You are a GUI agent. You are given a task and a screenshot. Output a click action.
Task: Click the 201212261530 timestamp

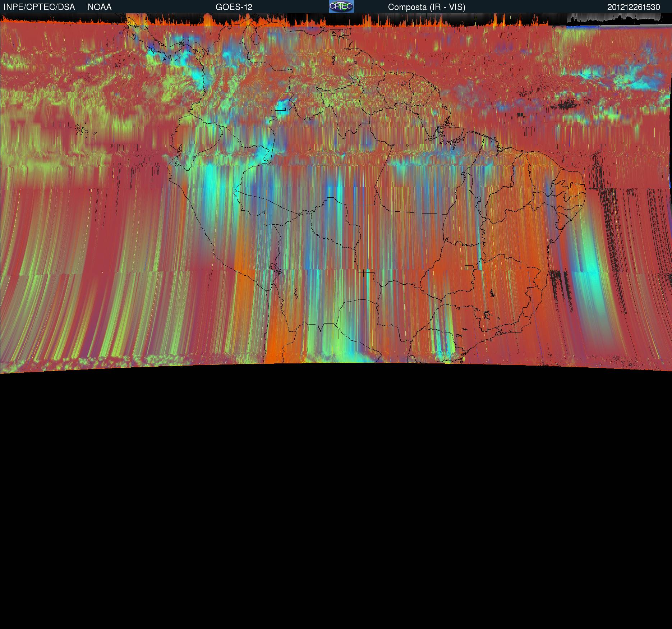coord(634,7)
